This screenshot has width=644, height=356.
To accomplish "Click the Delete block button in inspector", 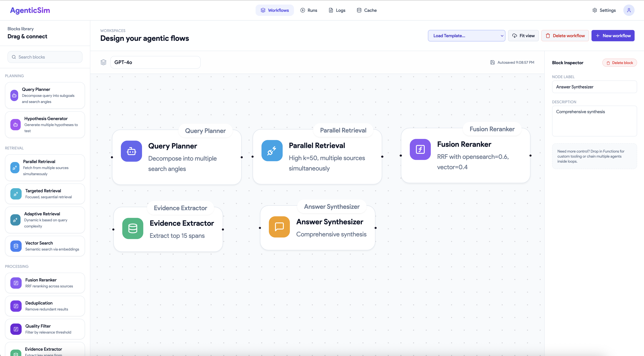I will tap(620, 63).
